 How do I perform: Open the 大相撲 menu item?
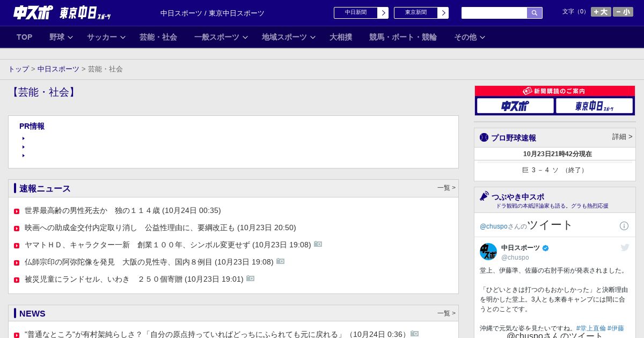[341, 37]
